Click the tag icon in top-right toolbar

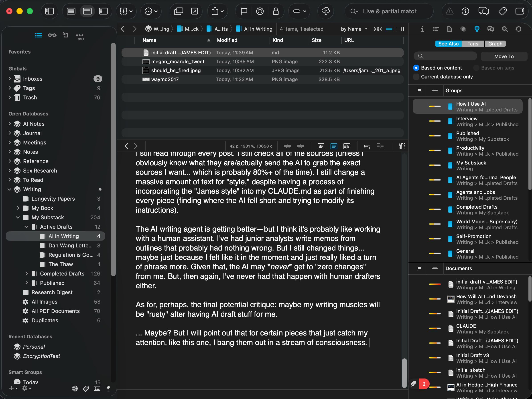502,11
